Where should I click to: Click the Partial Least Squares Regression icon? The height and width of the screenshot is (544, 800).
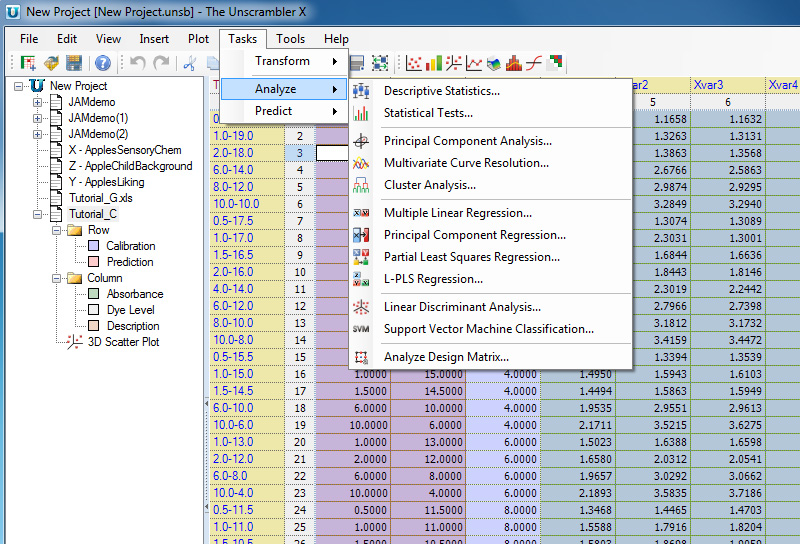point(361,257)
